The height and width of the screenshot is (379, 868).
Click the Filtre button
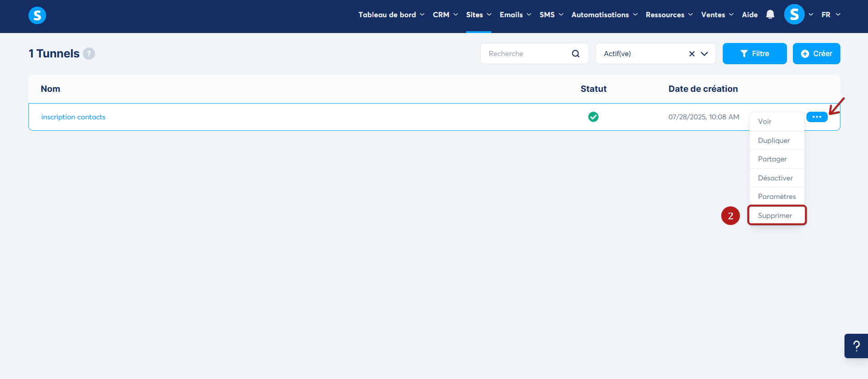(754, 54)
